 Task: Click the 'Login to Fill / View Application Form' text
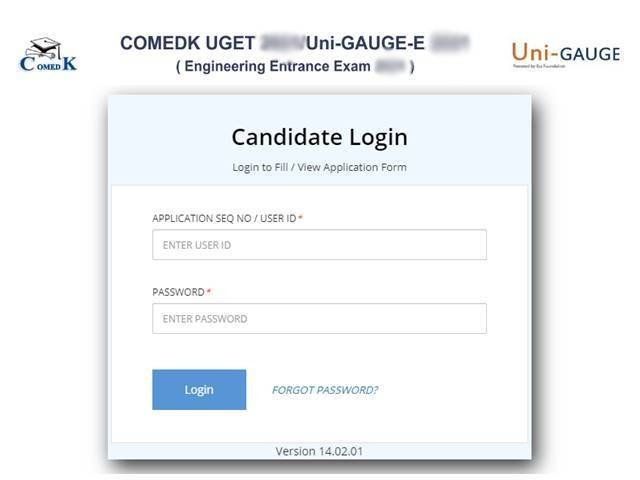[x=319, y=167]
